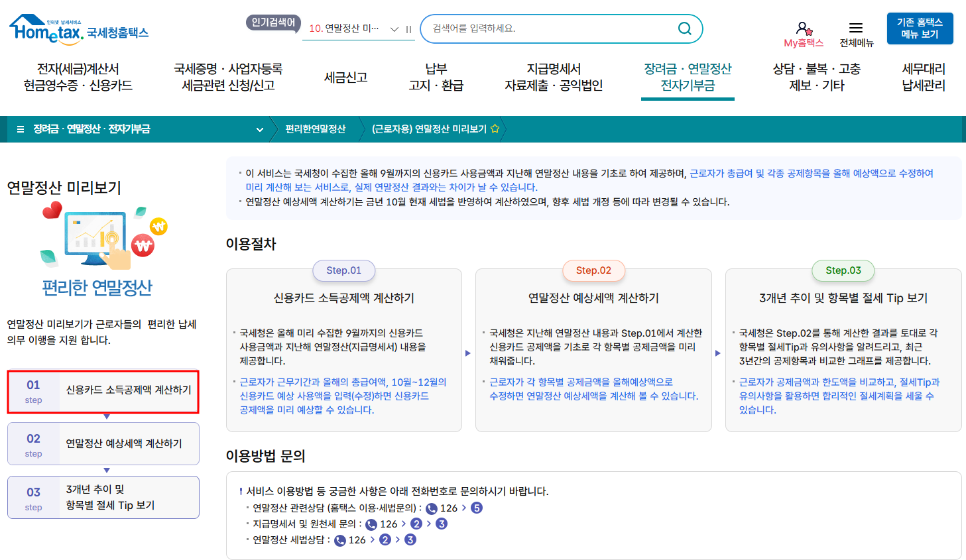966x560 pixels.
Task: Open step 03 3개년 추이 및 절세 Tip
Action: coord(103,497)
